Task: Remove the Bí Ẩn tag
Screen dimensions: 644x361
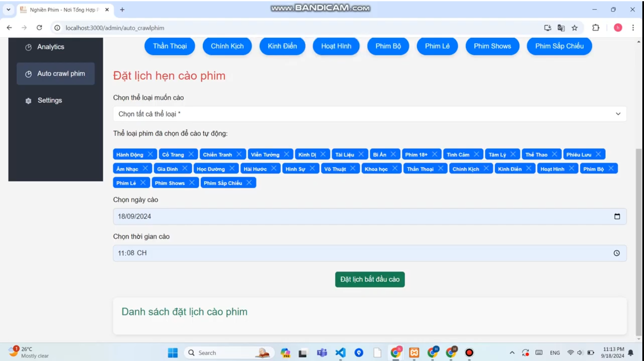Action: coord(393,154)
